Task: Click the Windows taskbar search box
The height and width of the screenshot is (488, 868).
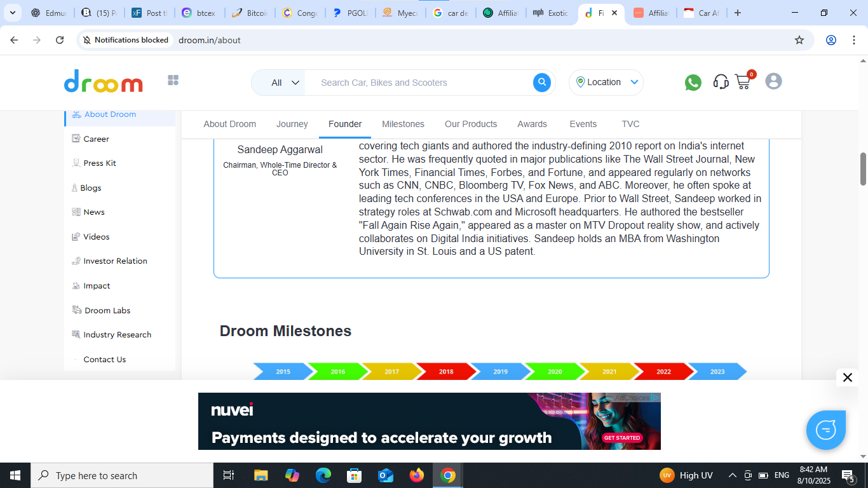Action: [x=122, y=475]
